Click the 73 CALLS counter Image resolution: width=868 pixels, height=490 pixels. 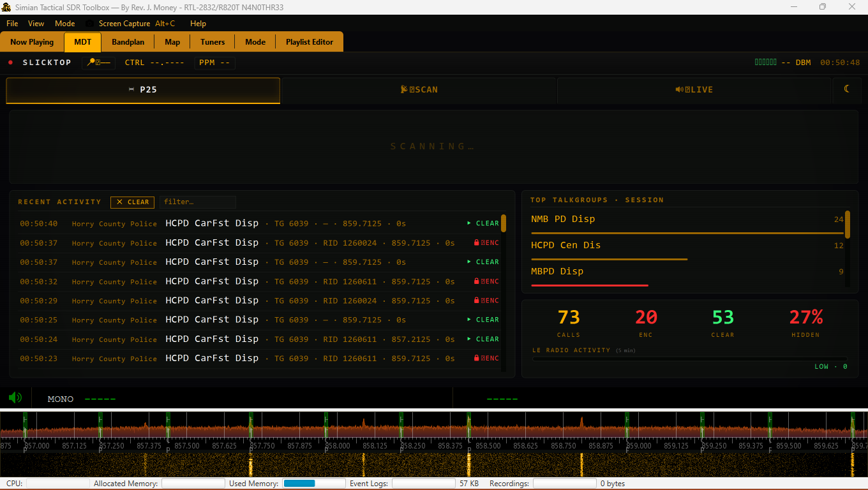[569, 322]
